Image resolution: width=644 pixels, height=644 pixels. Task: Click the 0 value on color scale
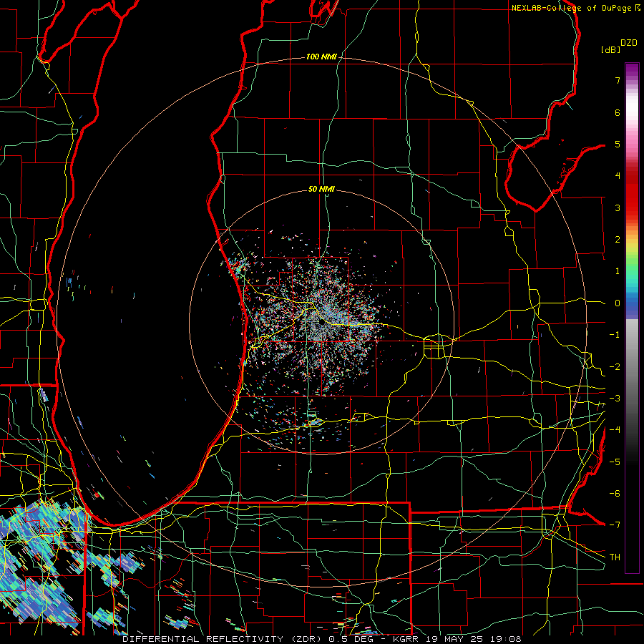[618, 303]
